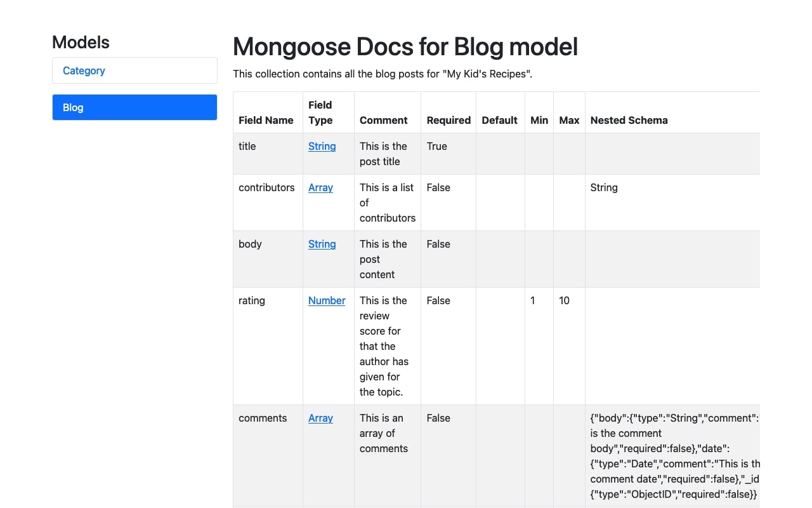Open the Array link for contributors field
This screenshot has width=812, height=508.
pyautogui.click(x=320, y=187)
